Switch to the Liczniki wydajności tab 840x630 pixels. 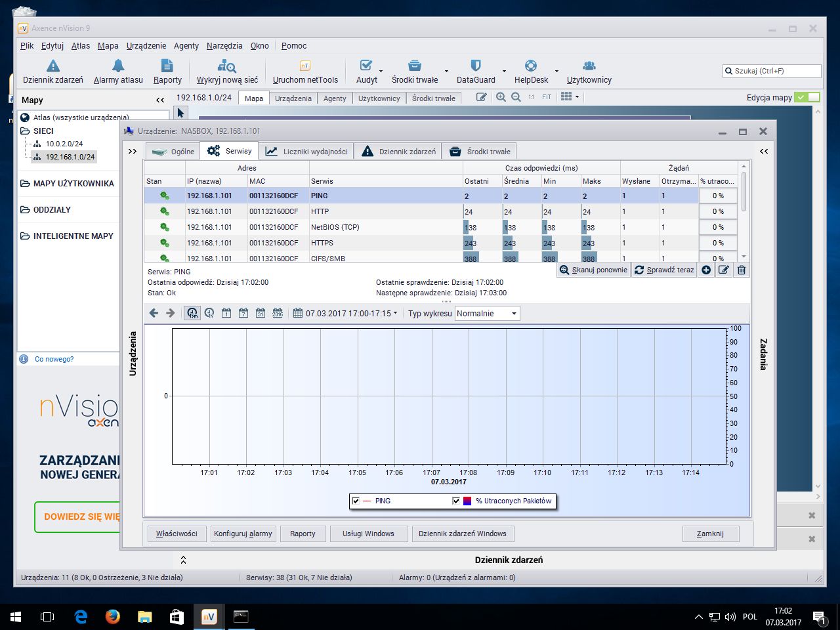[x=306, y=152]
